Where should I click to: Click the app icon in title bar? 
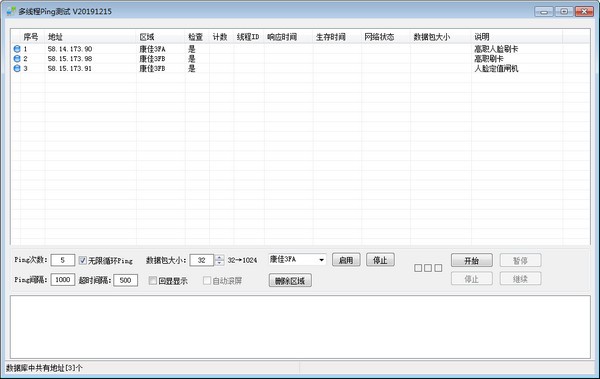click(11, 11)
